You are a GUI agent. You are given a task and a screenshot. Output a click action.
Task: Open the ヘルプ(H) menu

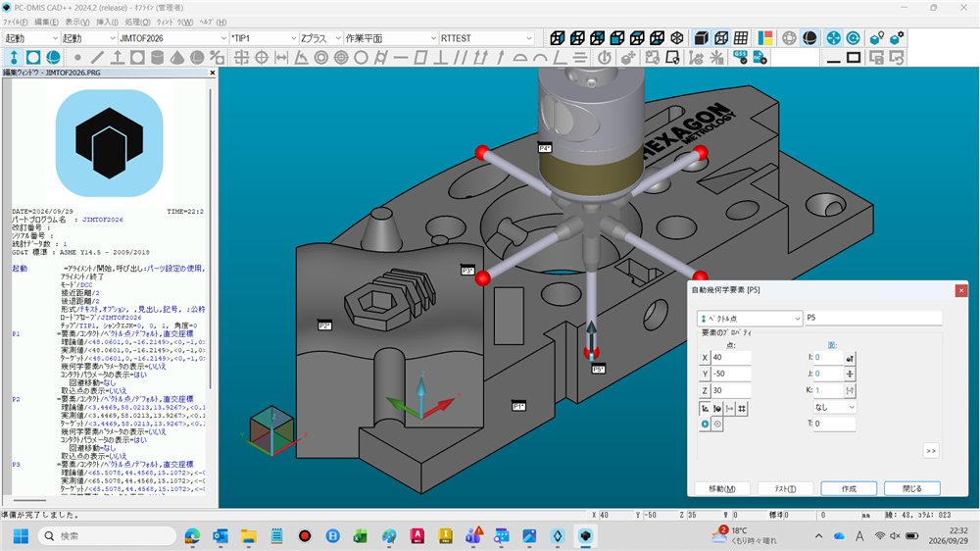tap(213, 22)
